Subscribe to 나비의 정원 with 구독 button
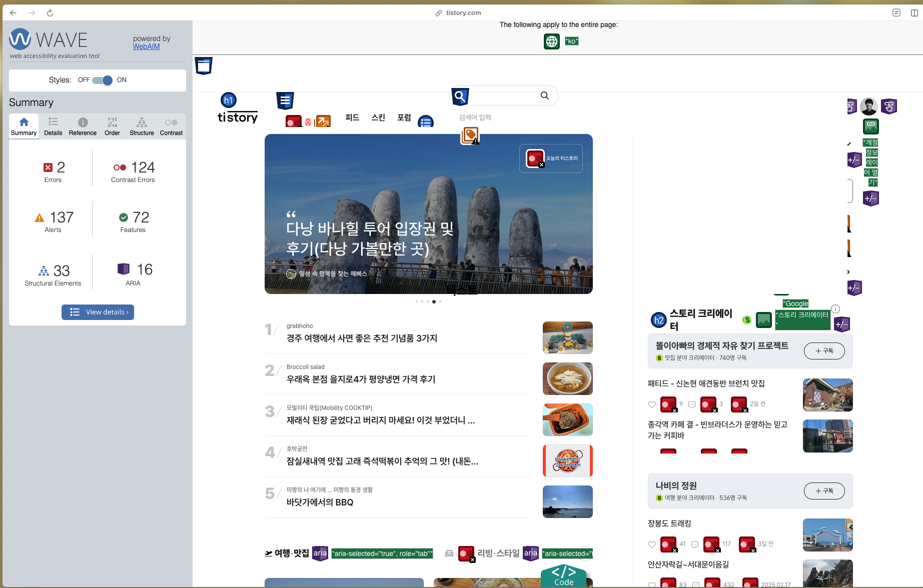923x588 pixels. (x=824, y=491)
